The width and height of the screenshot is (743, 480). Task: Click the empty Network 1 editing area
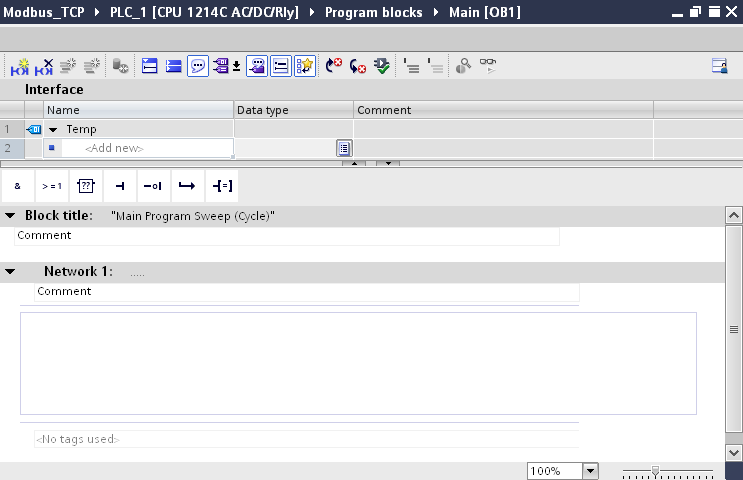tap(358, 363)
